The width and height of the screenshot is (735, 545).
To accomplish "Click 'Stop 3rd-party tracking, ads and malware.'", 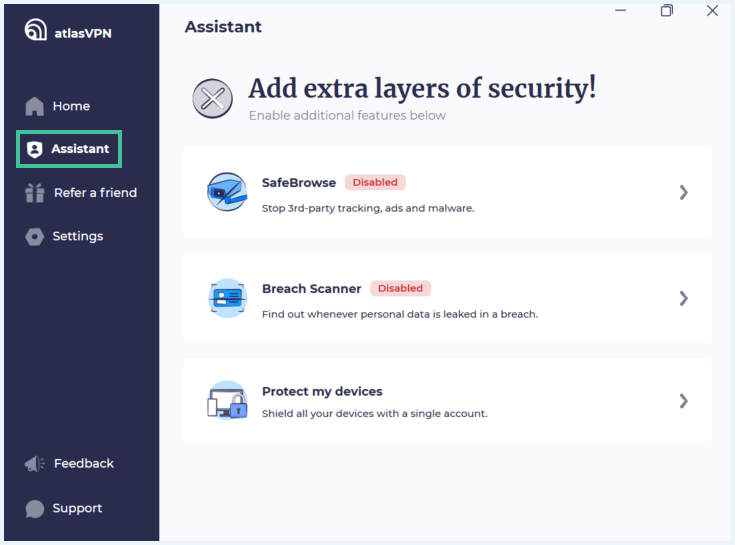I will pyautogui.click(x=368, y=208).
